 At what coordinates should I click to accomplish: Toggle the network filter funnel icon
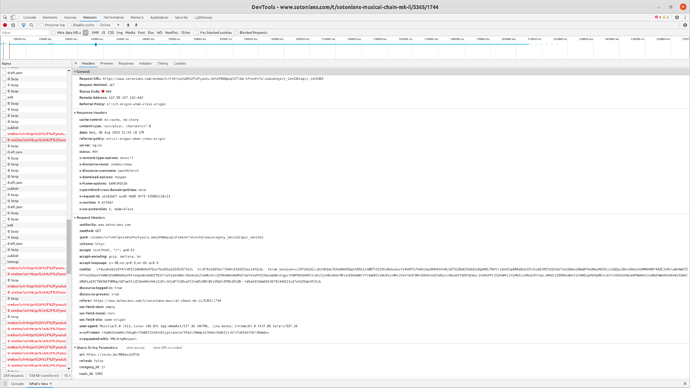point(23,25)
